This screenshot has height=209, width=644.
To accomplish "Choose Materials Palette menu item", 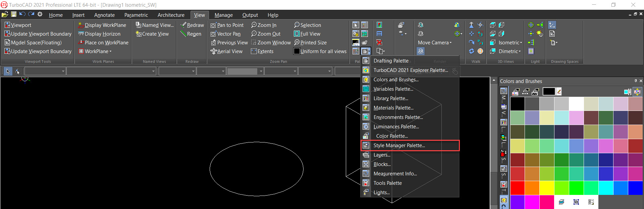I will coord(410,108).
